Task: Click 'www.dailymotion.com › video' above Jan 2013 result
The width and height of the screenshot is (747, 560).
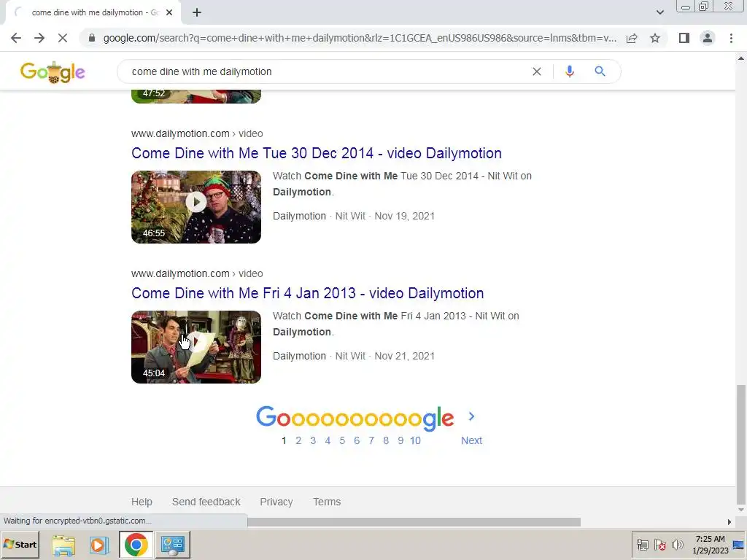Action: click(x=197, y=274)
